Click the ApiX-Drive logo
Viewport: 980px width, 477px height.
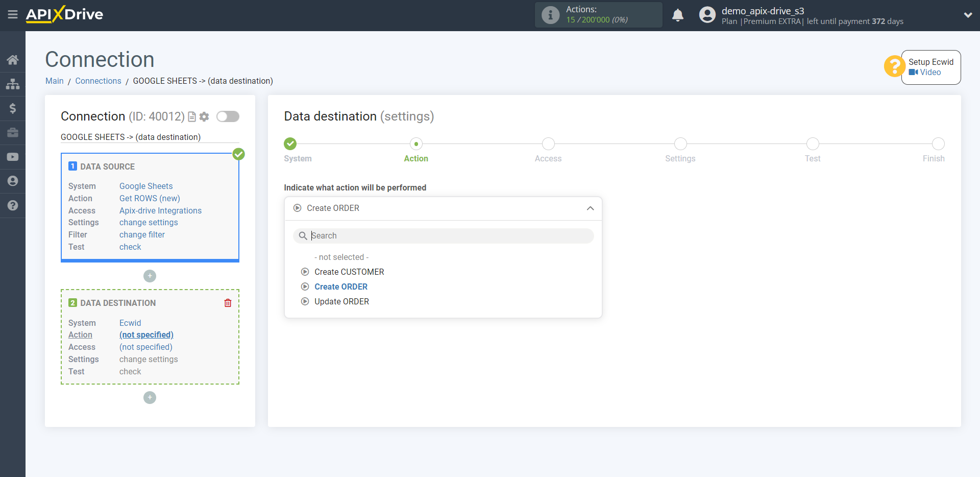64,14
